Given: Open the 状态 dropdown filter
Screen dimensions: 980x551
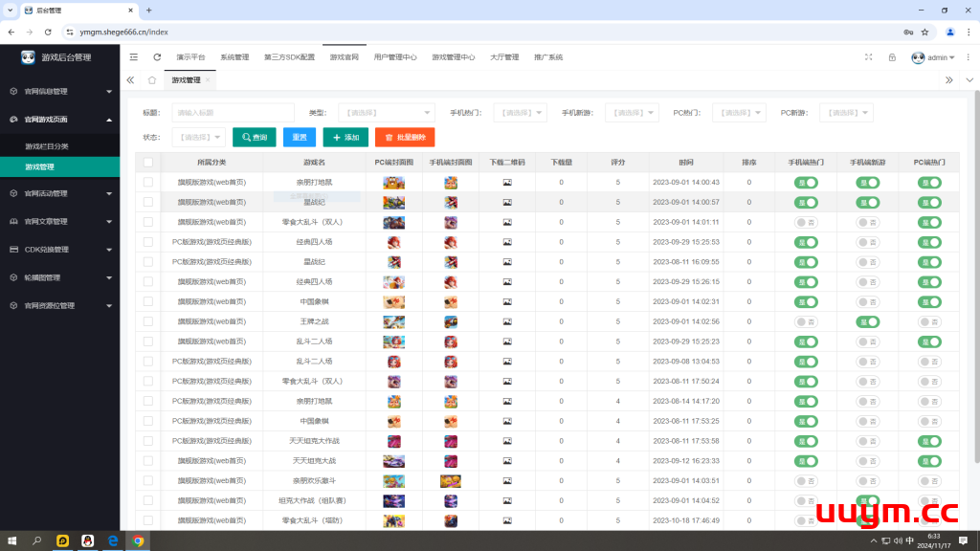Looking at the screenshot, I should click(198, 137).
